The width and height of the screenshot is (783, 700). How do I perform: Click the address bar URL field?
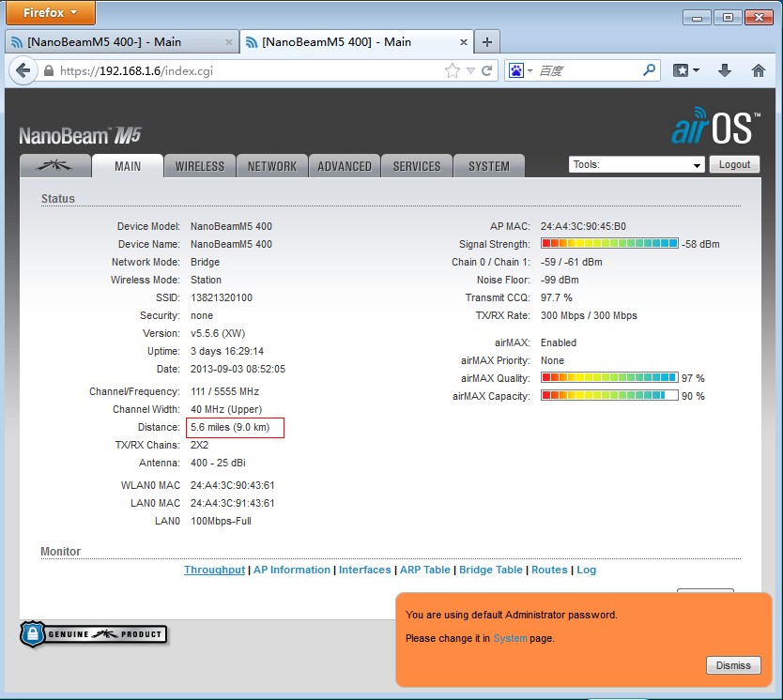[250, 71]
